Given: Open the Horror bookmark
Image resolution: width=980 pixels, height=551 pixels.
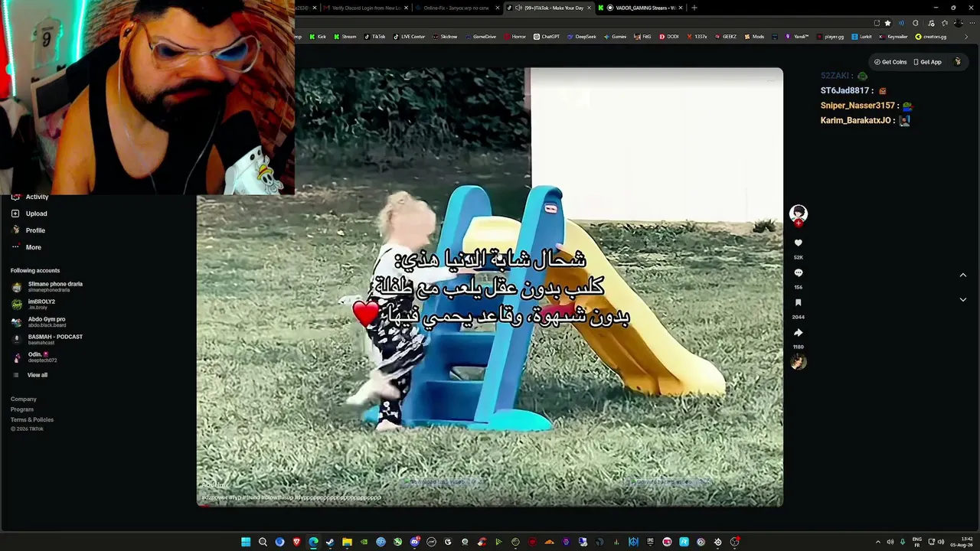Looking at the screenshot, I should 515,37.
